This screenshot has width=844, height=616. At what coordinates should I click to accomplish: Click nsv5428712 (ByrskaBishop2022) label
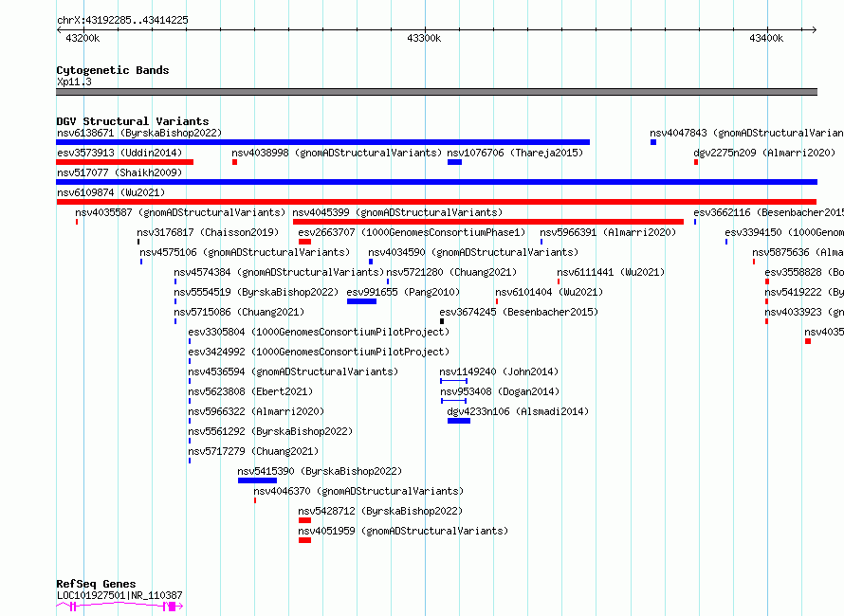380,511
